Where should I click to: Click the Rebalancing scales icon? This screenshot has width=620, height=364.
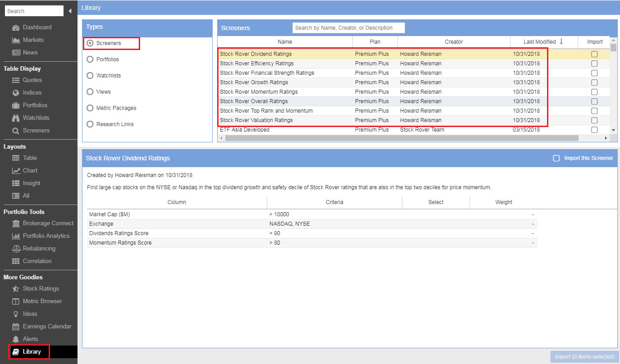16,249
